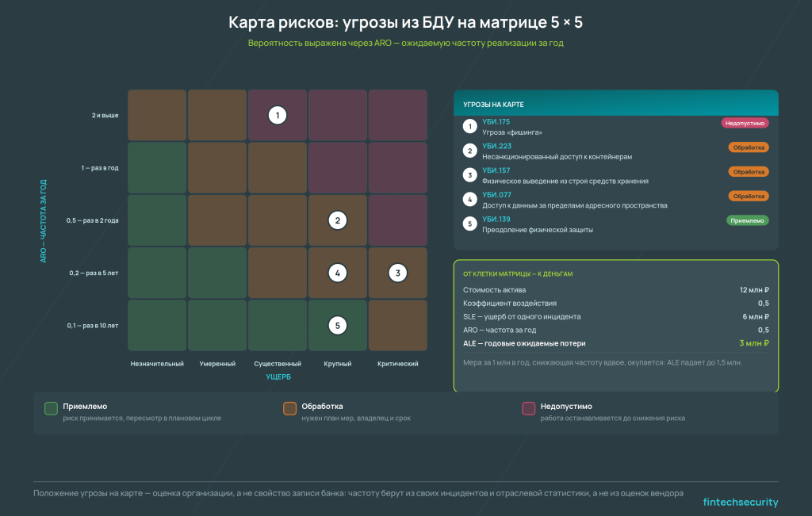This screenshot has width=812, height=516.
Task: Click number badge 2 beside УБИ.223
Action: click(469, 151)
